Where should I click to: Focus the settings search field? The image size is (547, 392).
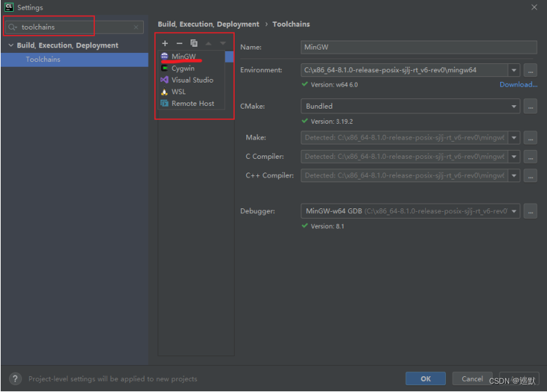(x=74, y=28)
